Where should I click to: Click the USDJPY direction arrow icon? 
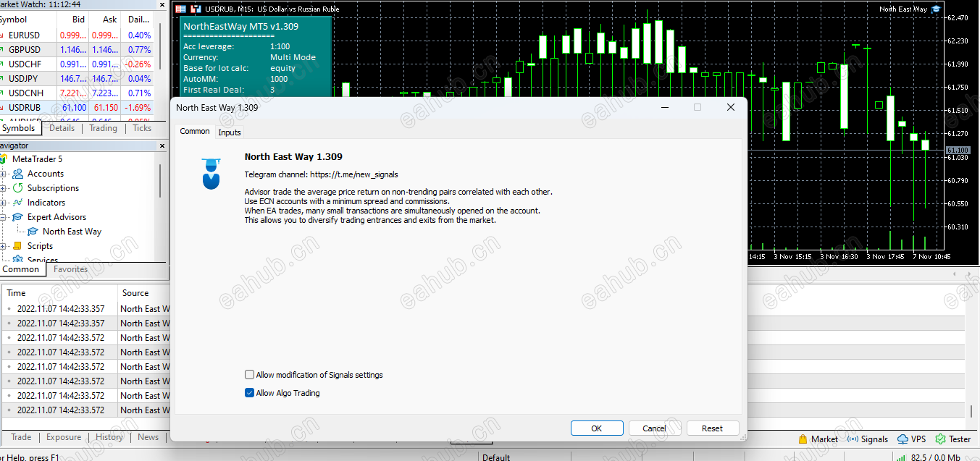[x=3, y=78]
